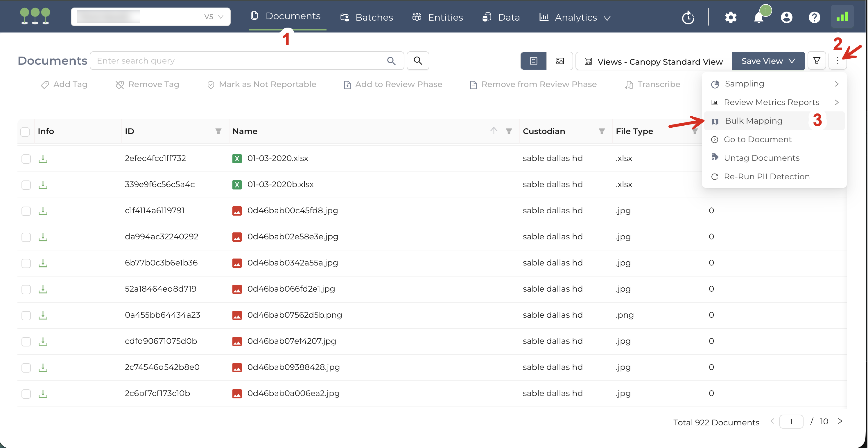Go to the Batches tab

367,17
